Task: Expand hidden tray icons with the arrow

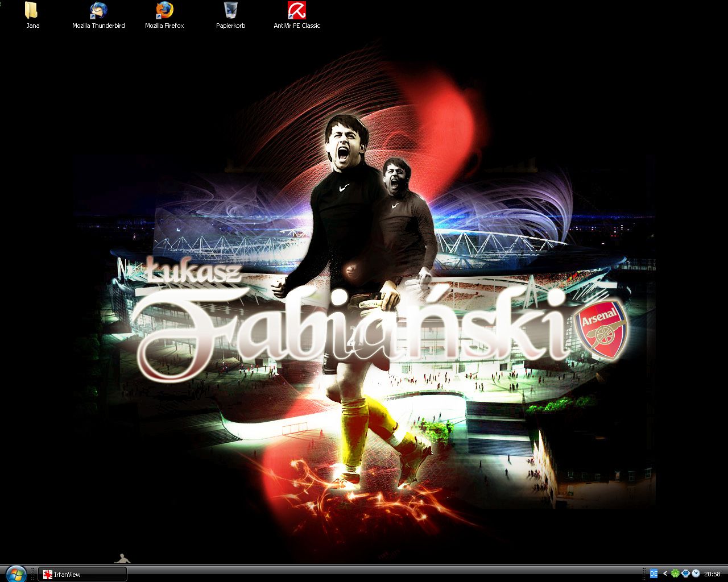Action: pyautogui.click(x=665, y=573)
